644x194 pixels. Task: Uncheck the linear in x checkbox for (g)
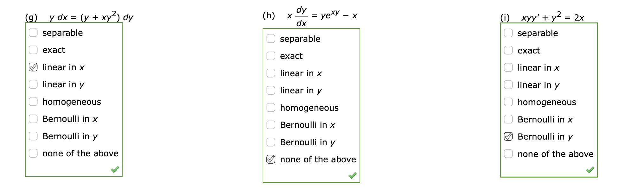(33, 67)
